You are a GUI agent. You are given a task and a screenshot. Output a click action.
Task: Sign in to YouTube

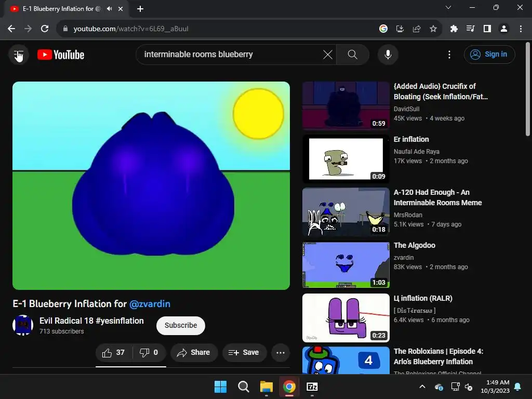(x=489, y=54)
